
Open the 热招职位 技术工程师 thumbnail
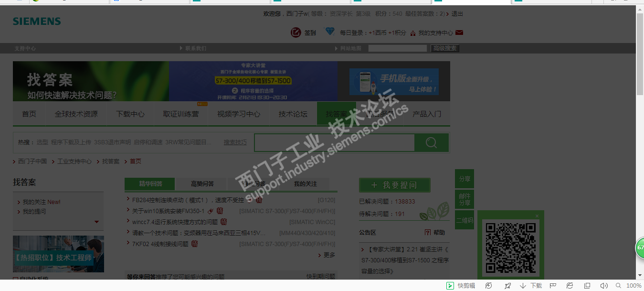(58, 254)
